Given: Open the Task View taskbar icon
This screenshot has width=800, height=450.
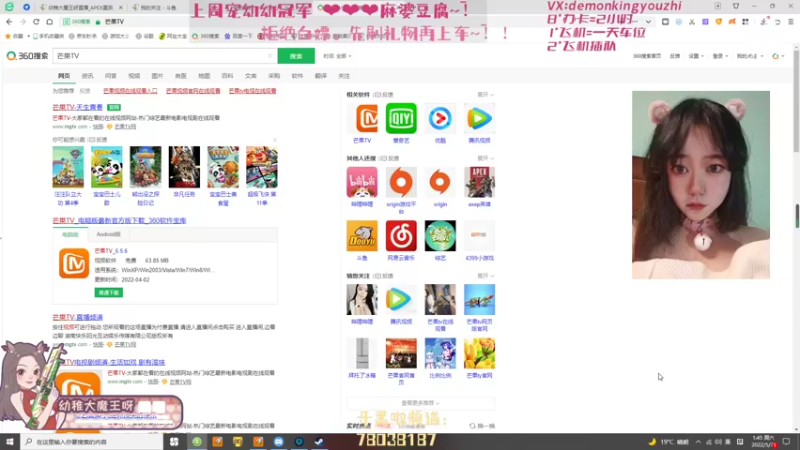Looking at the screenshot, I should (174, 441).
